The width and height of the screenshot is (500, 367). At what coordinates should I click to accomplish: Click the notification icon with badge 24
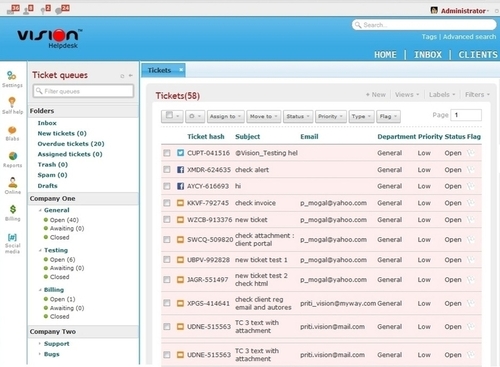click(x=62, y=9)
